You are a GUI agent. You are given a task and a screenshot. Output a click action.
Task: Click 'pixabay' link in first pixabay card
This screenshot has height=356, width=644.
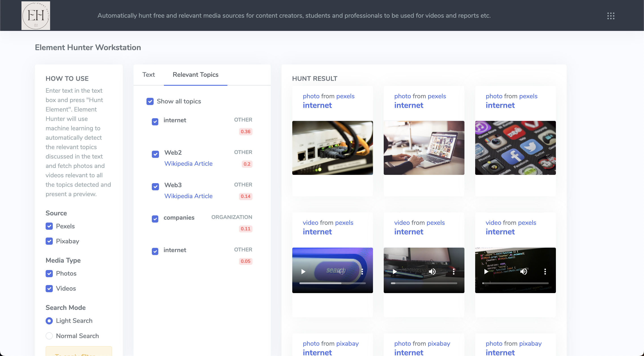pyautogui.click(x=347, y=343)
